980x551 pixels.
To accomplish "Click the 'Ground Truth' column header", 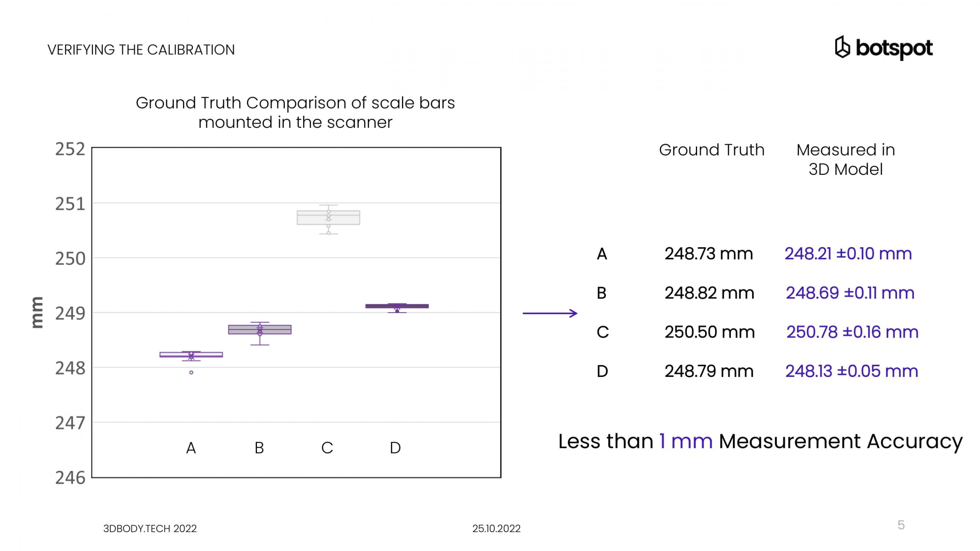I will point(711,150).
